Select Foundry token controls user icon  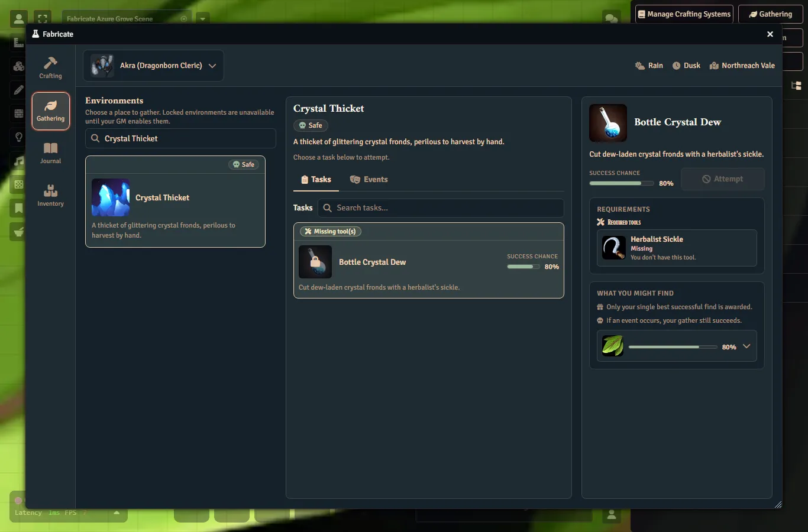pos(19,19)
